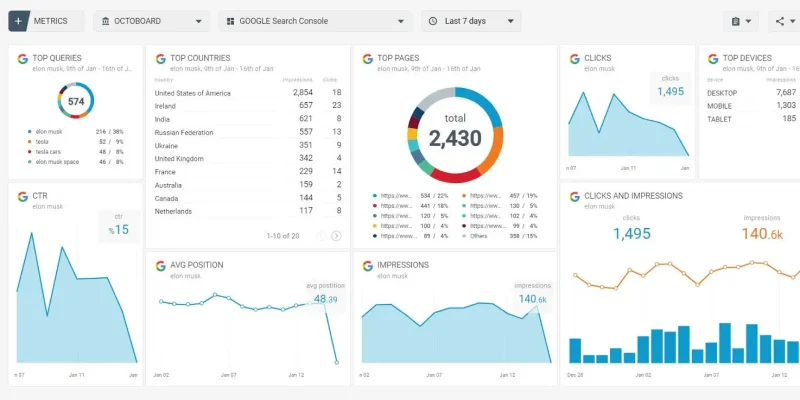Click the TOP PAGES legend entry showing 457 / 19%

pyautogui.click(x=499, y=195)
